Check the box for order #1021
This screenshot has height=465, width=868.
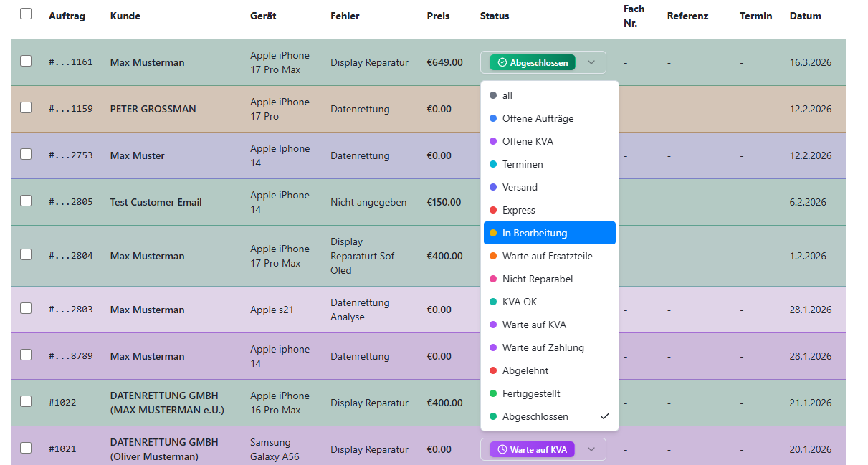[x=26, y=448]
